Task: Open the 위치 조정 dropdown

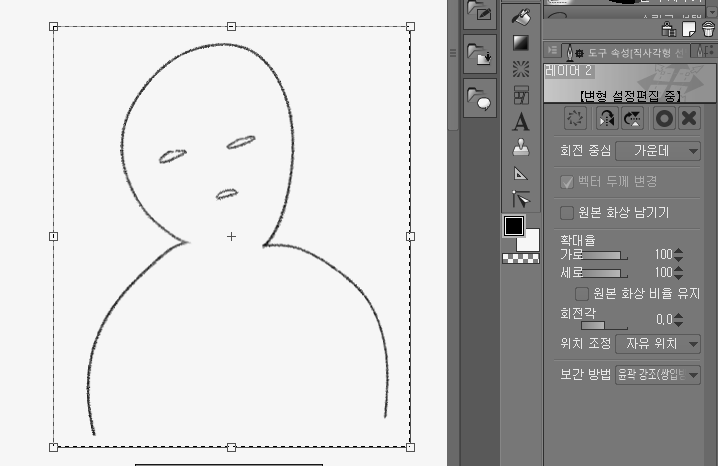Action: (x=657, y=343)
